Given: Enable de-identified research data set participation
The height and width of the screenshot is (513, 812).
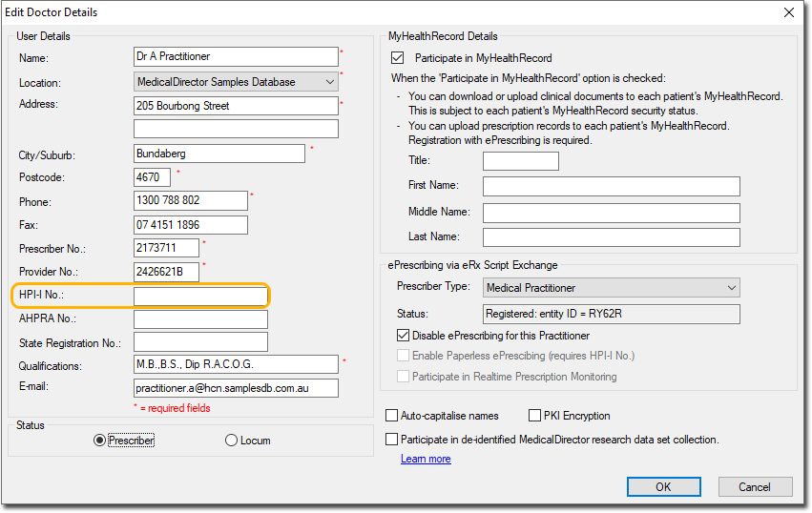Looking at the screenshot, I should 392,440.
